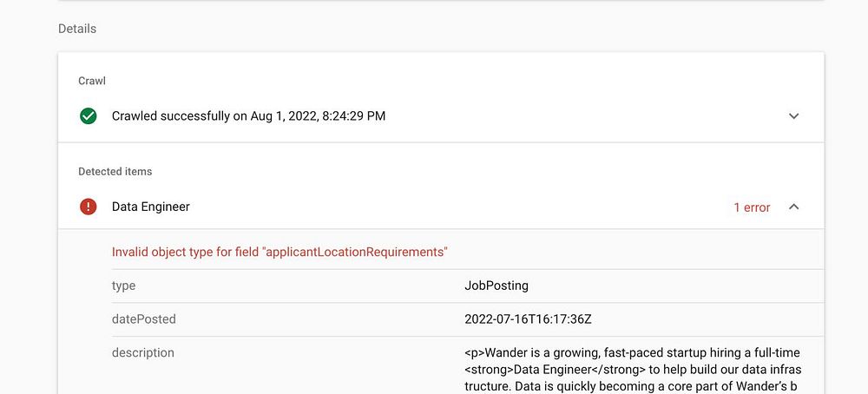868x394 pixels.
Task: Click the 2022-07-16T16:17:36Z date value
Action: (x=528, y=319)
